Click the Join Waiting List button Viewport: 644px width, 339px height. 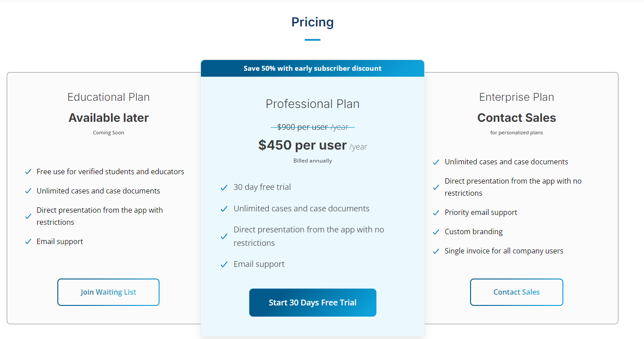point(108,292)
